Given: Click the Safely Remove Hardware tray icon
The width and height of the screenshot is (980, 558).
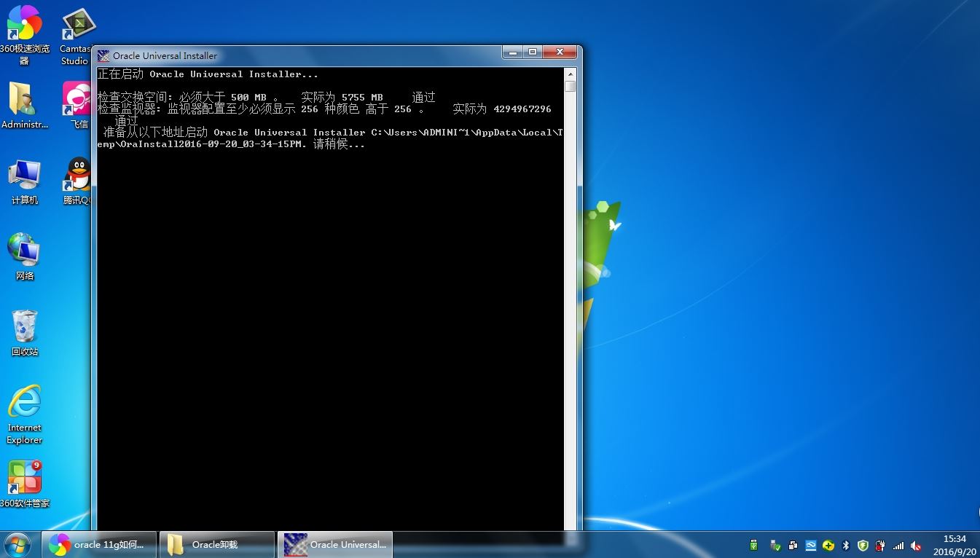Looking at the screenshot, I should pos(775,545).
